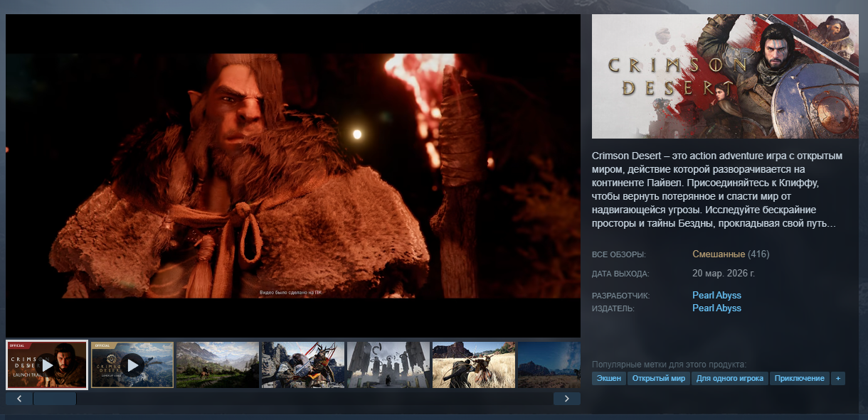Play the Launch Trailer video thumbnail

pyautogui.click(x=47, y=365)
